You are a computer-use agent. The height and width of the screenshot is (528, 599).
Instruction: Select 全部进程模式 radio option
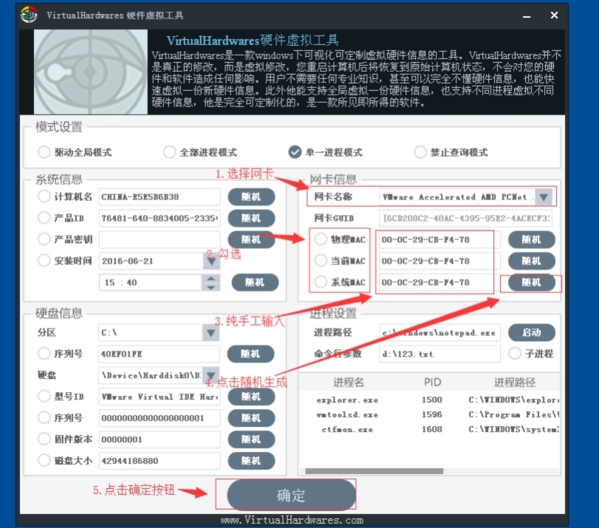tap(169, 152)
